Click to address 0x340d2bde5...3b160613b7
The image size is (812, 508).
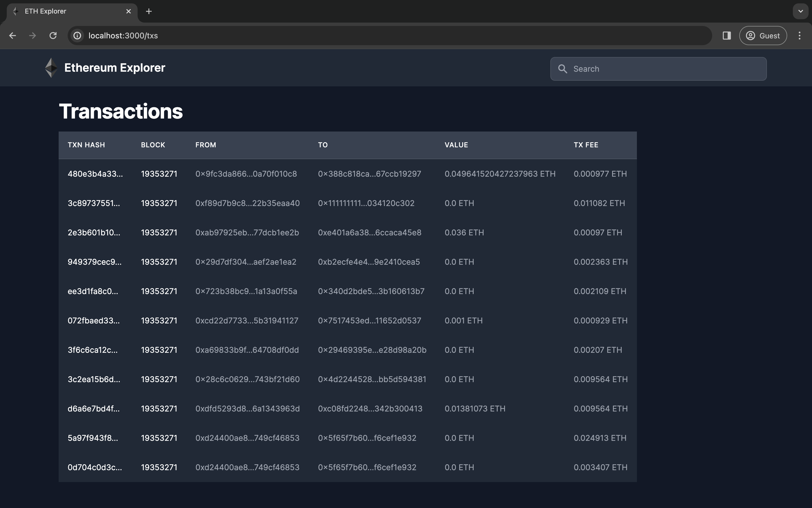tap(371, 291)
